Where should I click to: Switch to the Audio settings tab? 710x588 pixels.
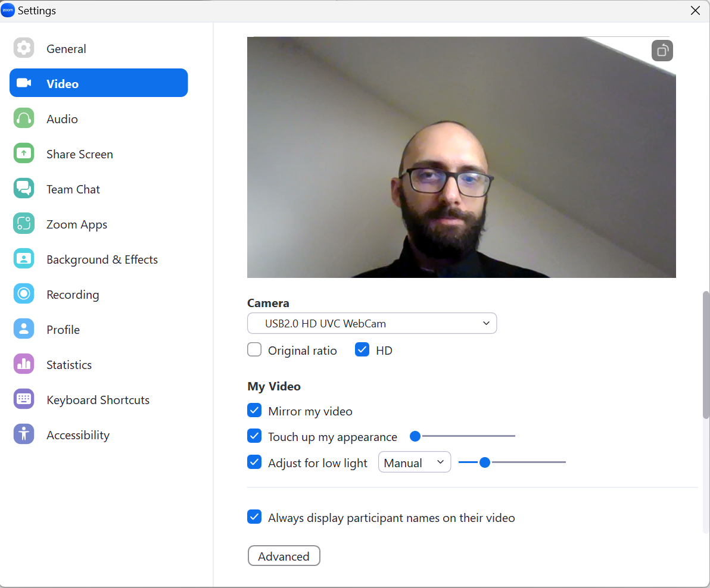point(99,118)
